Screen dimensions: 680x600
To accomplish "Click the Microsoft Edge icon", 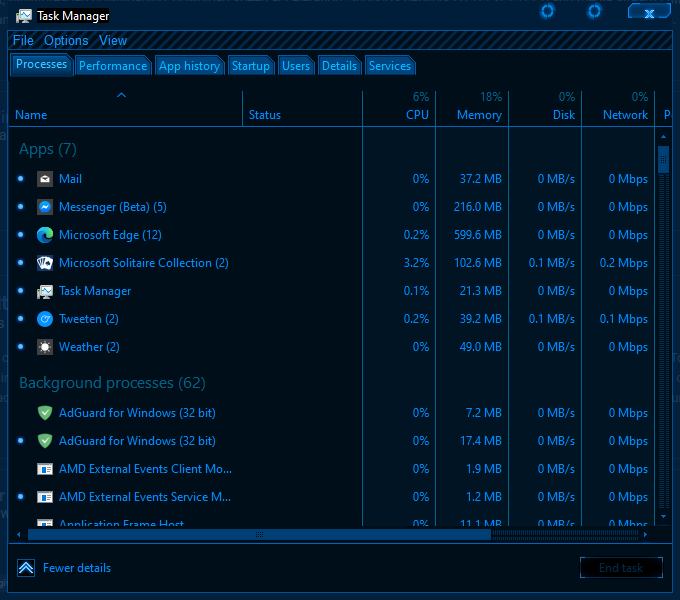I will click(45, 235).
